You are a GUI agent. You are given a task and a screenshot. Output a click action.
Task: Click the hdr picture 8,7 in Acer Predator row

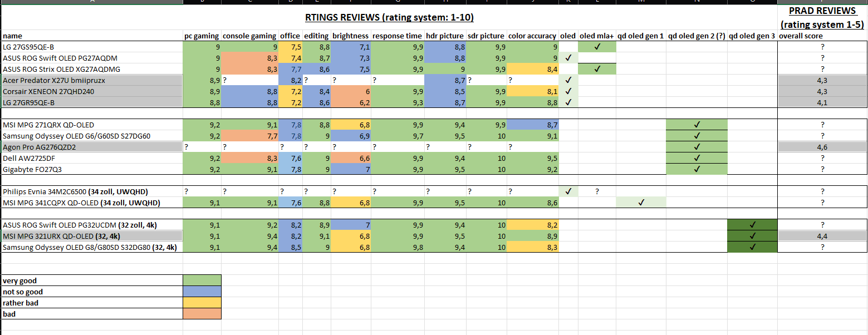tap(445, 80)
